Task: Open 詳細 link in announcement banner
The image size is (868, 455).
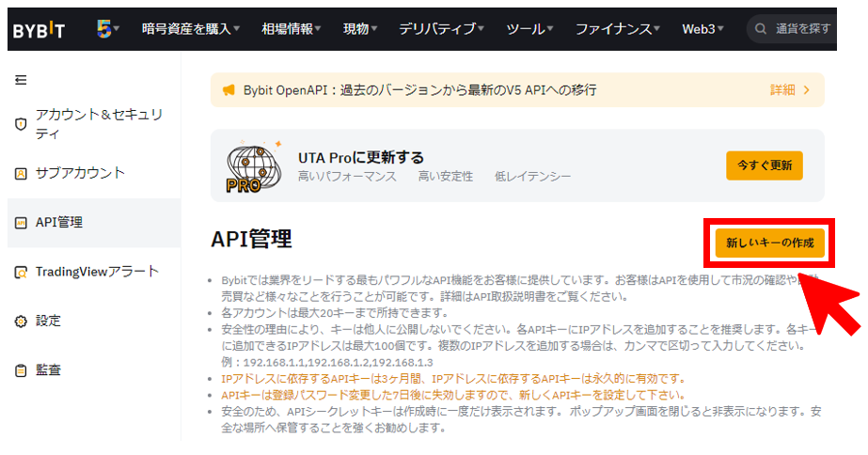Action: [x=782, y=90]
